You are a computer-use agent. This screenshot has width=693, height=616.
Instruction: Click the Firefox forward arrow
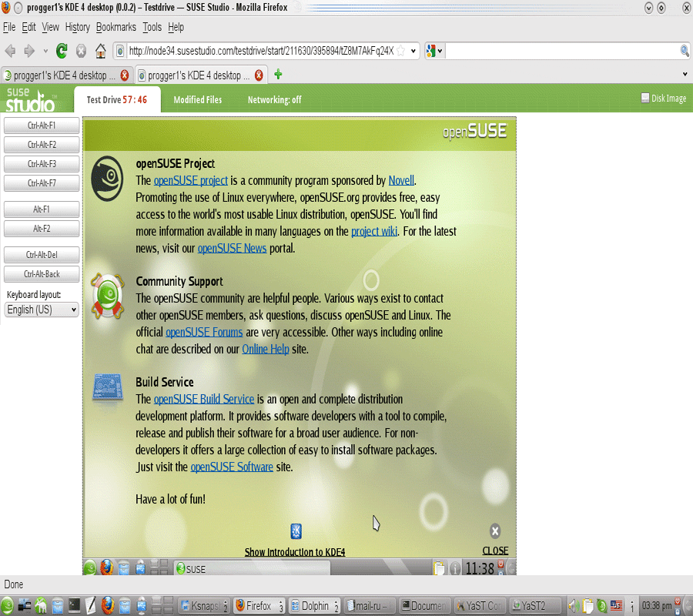pyautogui.click(x=29, y=52)
